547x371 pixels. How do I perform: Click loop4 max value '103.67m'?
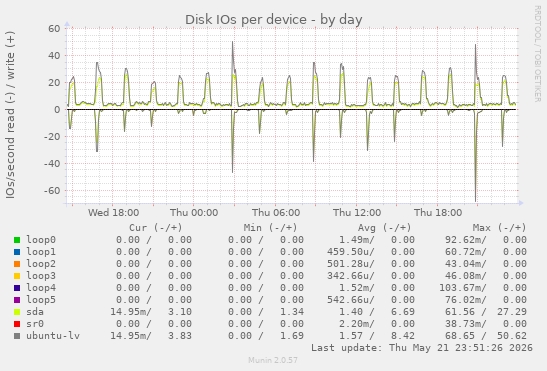point(463,288)
